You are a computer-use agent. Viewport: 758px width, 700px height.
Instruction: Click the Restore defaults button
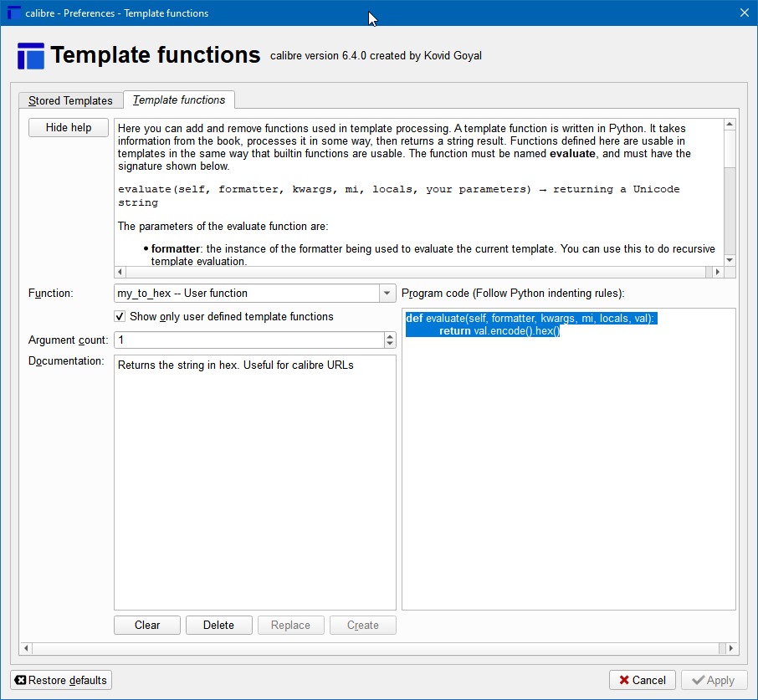(x=61, y=680)
